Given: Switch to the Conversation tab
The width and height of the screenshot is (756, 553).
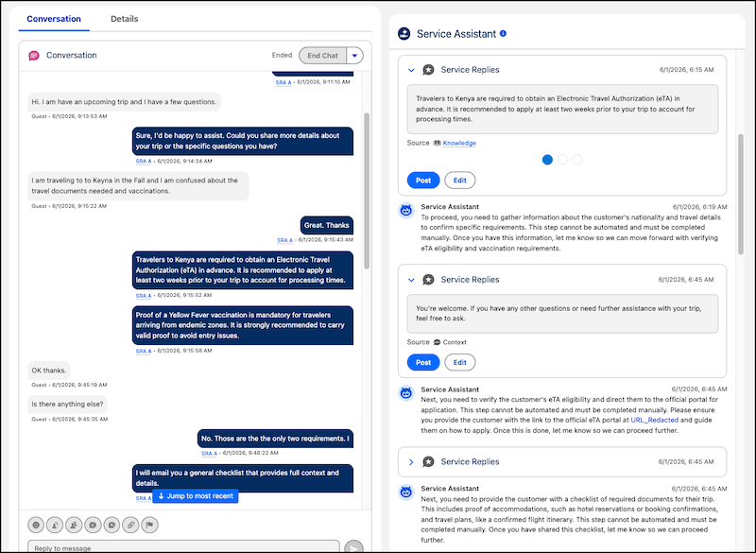Looking at the screenshot, I should tap(54, 19).
